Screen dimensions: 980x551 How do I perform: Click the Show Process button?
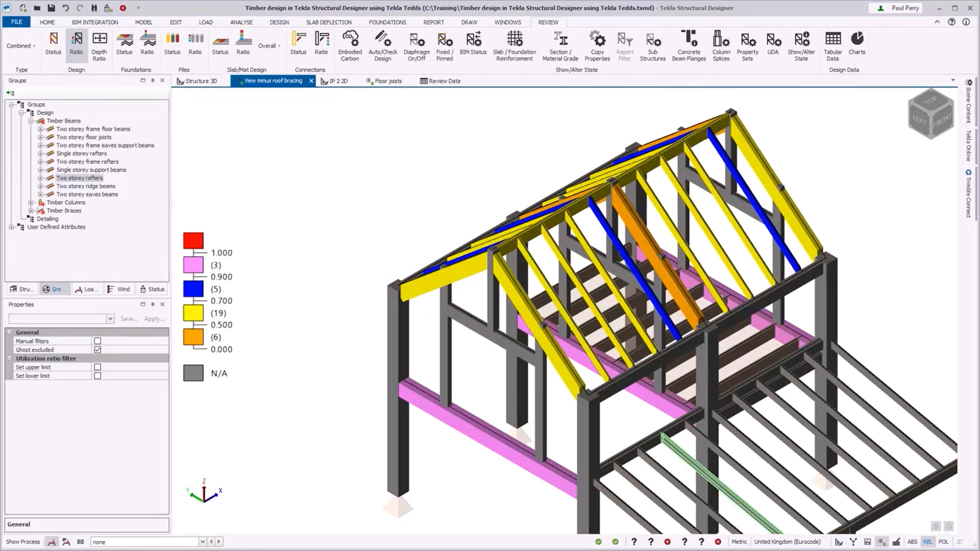tap(22, 542)
